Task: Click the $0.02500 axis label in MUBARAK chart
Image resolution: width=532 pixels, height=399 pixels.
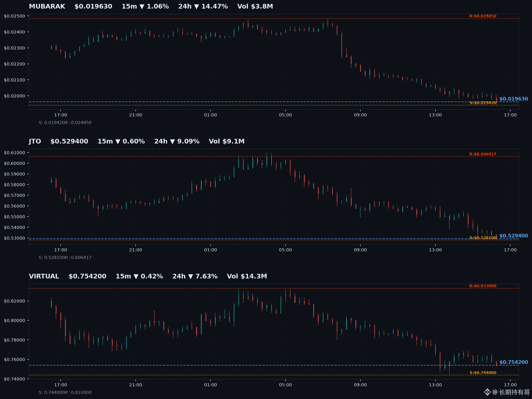Action: 14,16
